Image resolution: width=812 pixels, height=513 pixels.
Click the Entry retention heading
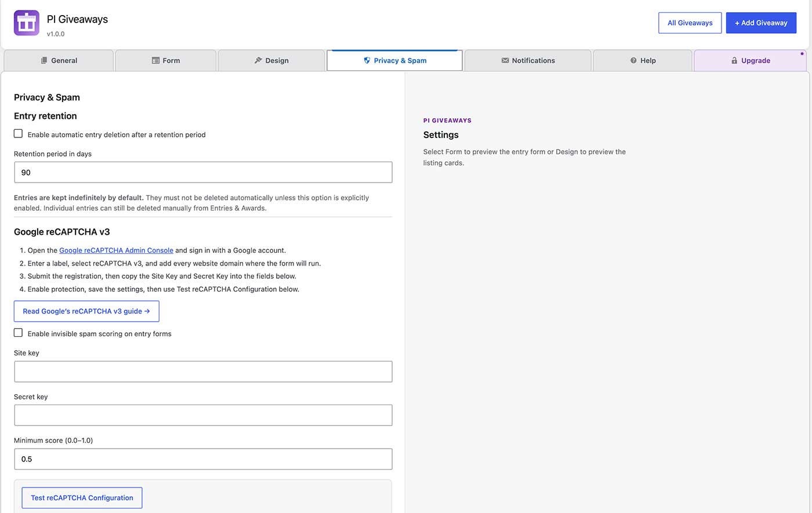click(45, 116)
